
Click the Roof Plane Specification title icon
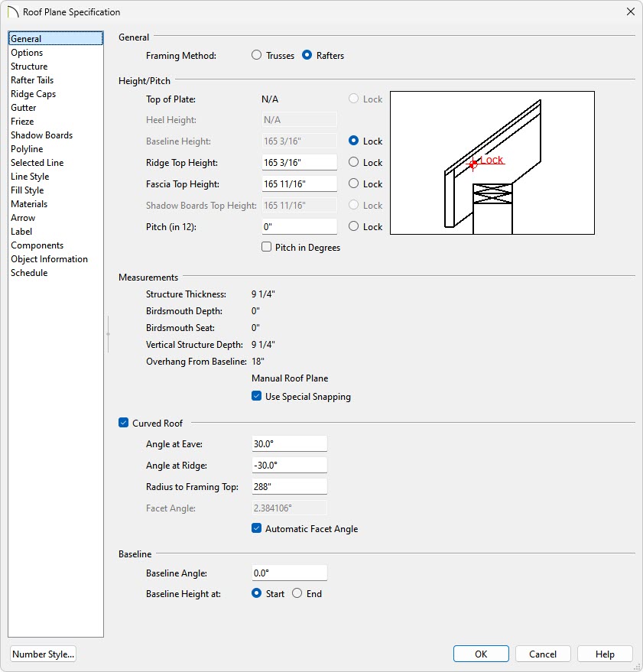13,12
